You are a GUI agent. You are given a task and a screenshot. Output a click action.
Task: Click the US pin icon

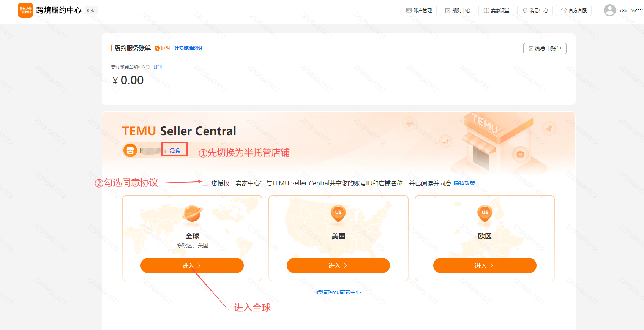coord(338,214)
